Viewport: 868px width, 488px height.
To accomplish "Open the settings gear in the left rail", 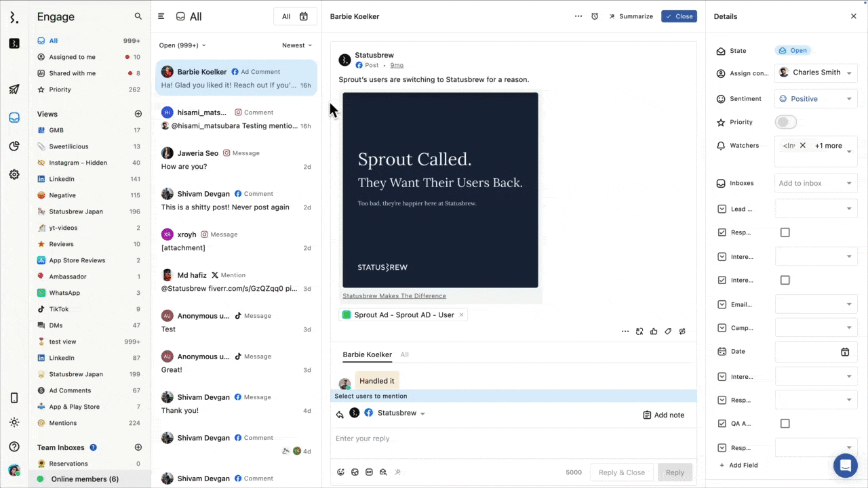I will [14, 174].
